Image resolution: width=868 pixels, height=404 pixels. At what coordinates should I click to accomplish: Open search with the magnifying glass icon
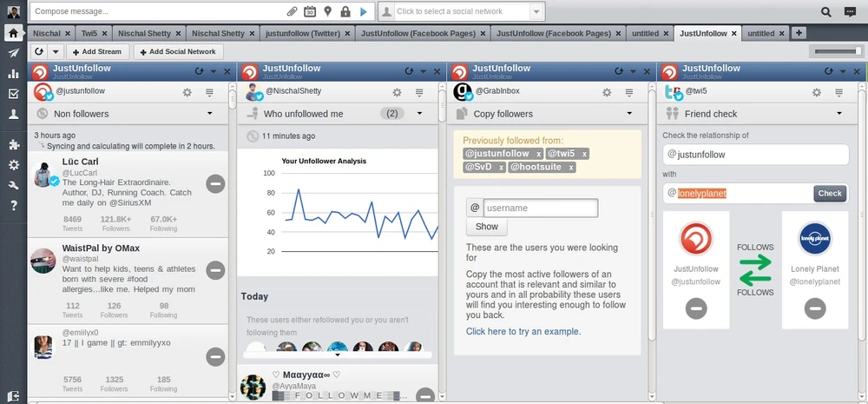pyautogui.click(x=826, y=12)
